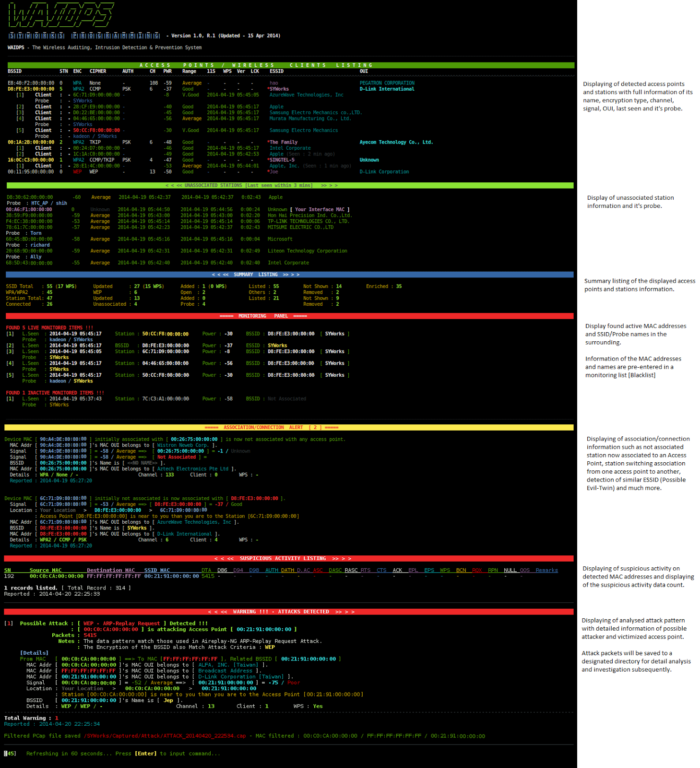
Task: Click the 'UNASSOCIATED STATIONS' section bar
Action: pos(290,185)
